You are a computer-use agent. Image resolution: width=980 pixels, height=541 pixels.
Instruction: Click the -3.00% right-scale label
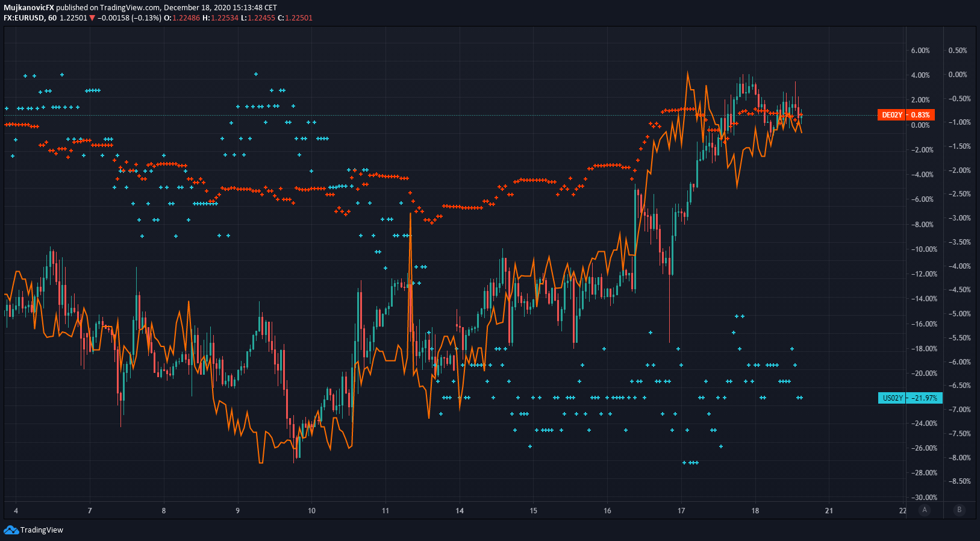point(959,218)
